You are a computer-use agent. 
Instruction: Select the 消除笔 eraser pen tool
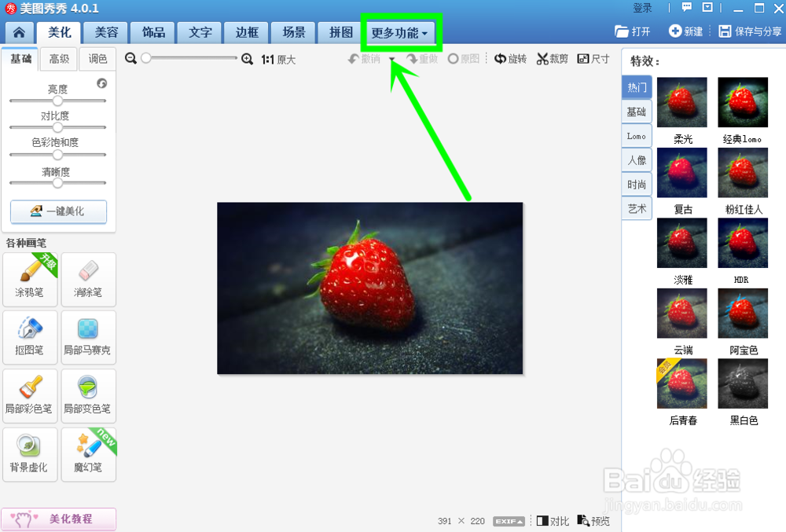88,280
